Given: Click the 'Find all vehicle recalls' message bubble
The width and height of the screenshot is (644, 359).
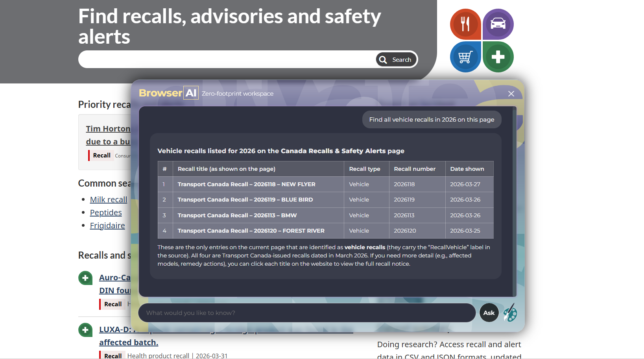Looking at the screenshot, I should coord(432,120).
